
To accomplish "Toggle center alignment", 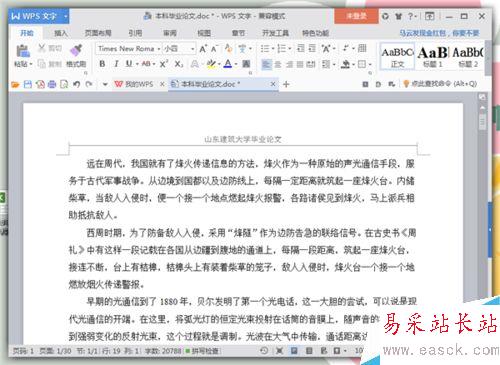I will (278, 64).
